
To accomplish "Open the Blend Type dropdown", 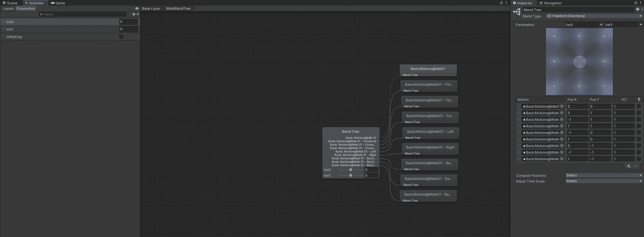I will [594, 16].
